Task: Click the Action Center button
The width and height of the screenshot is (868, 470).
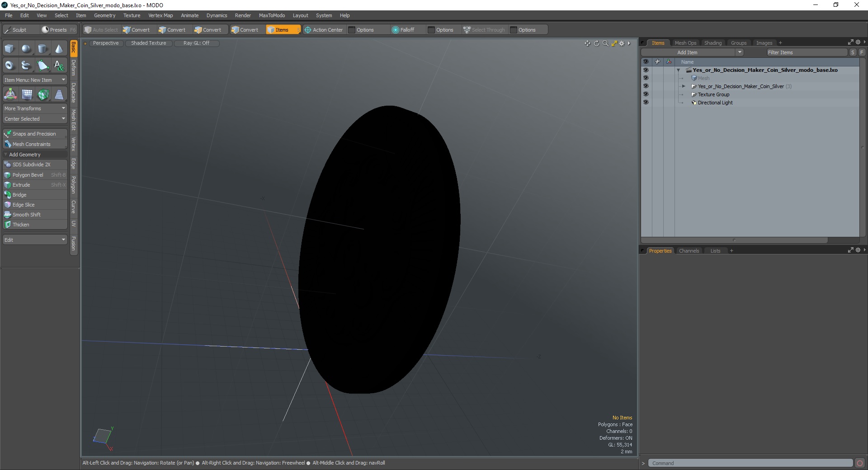Action: coord(324,30)
